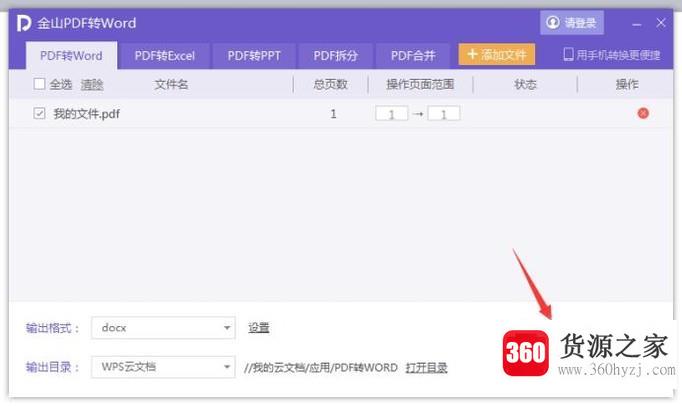Click the end page range field
682x406 pixels.
coord(444,114)
